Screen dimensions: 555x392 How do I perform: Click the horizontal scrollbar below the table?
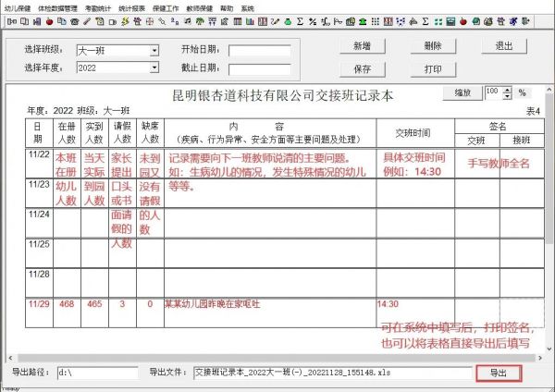coord(275,358)
